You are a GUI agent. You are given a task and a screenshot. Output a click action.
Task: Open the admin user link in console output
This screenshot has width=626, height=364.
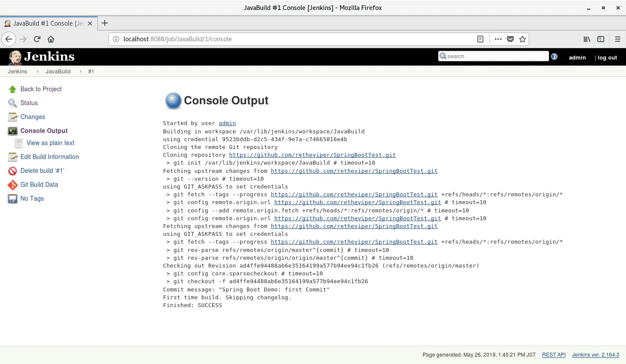point(227,123)
